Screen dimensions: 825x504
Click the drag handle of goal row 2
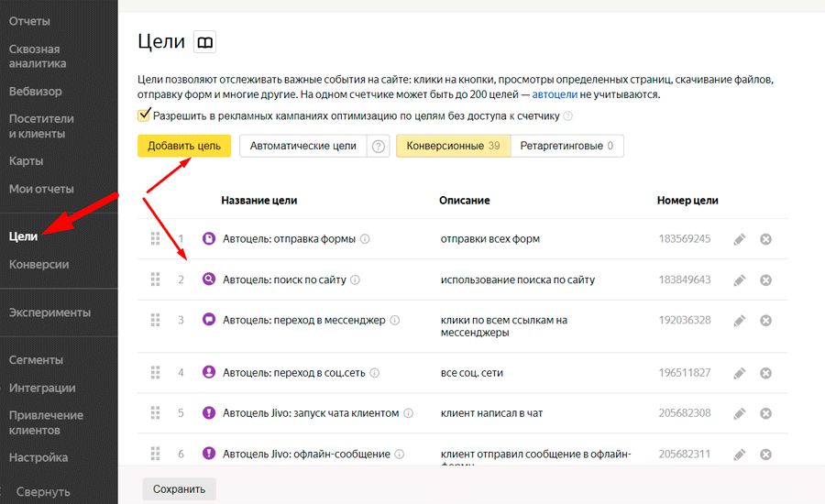coord(155,279)
